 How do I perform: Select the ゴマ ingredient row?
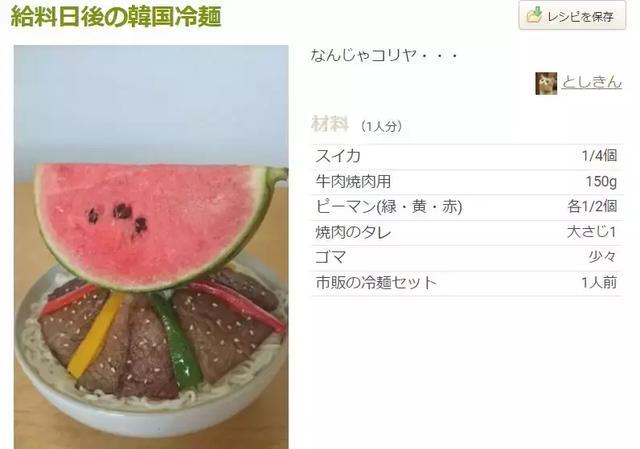(x=467, y=258)
